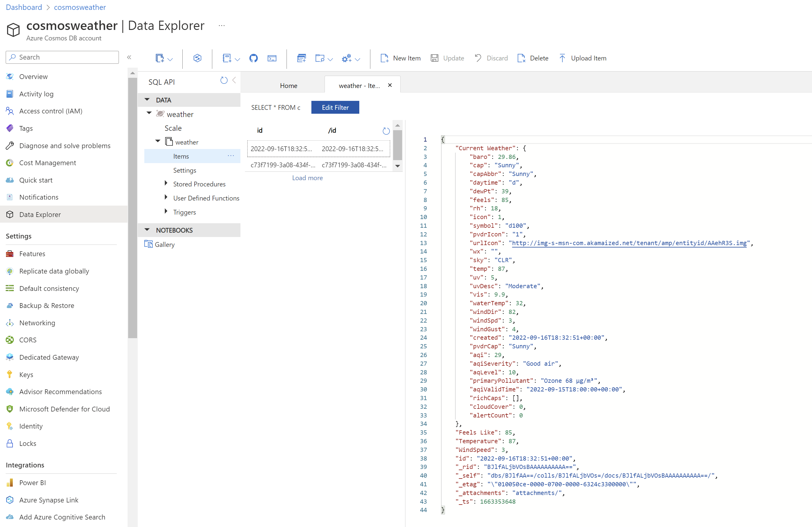Collapse the SQL API resource pane

[x=234, y=81]
